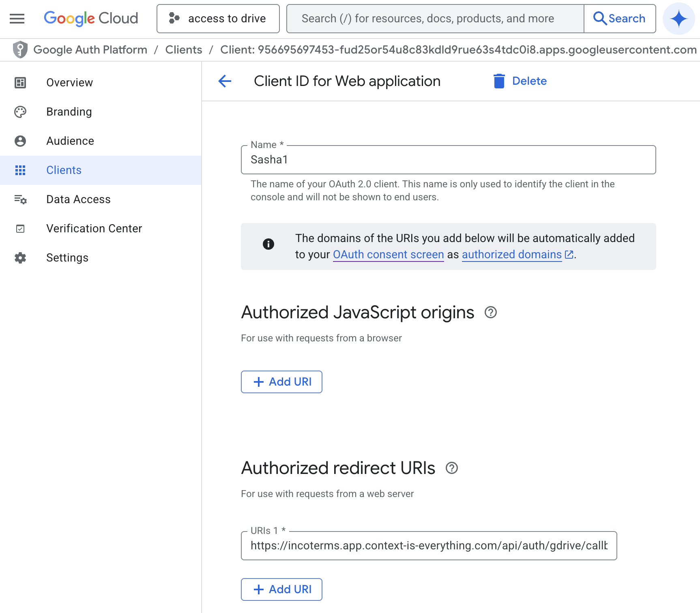
Task: Open the authorized domains link
Action: pyautogui.click(x=511, y=255)
